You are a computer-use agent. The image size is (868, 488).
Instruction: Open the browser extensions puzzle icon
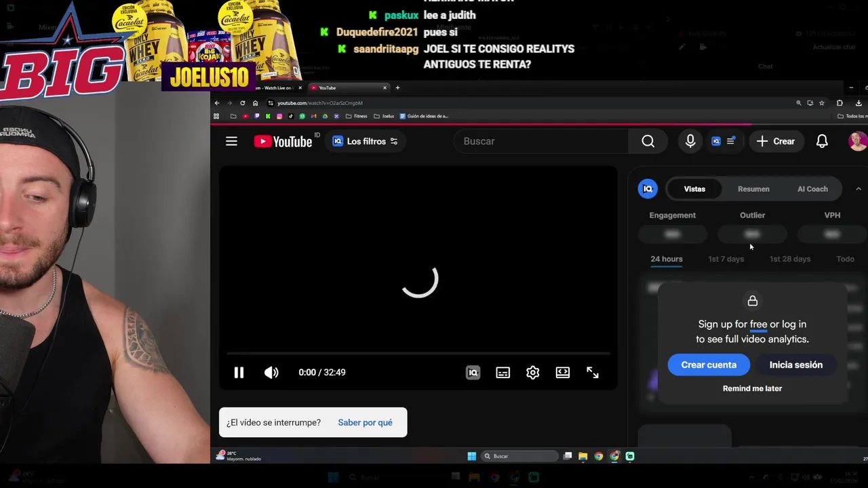pyautogui.click(x=840, y=103)
